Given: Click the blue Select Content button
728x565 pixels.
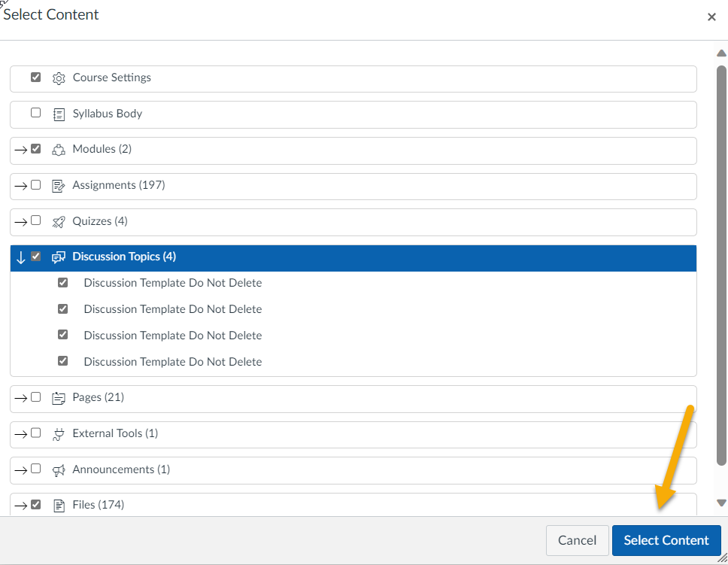Looking at the screenshot, I should [x=666, y=540].
